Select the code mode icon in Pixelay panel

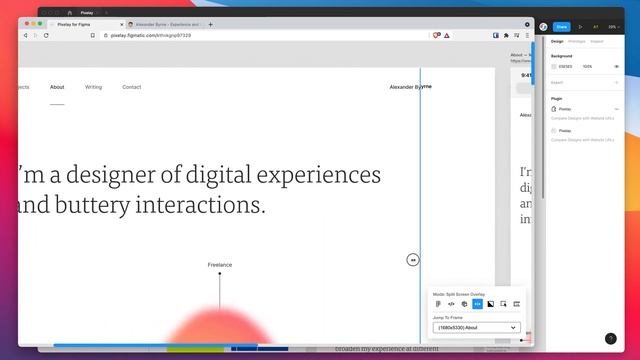[x=451, y=304]
